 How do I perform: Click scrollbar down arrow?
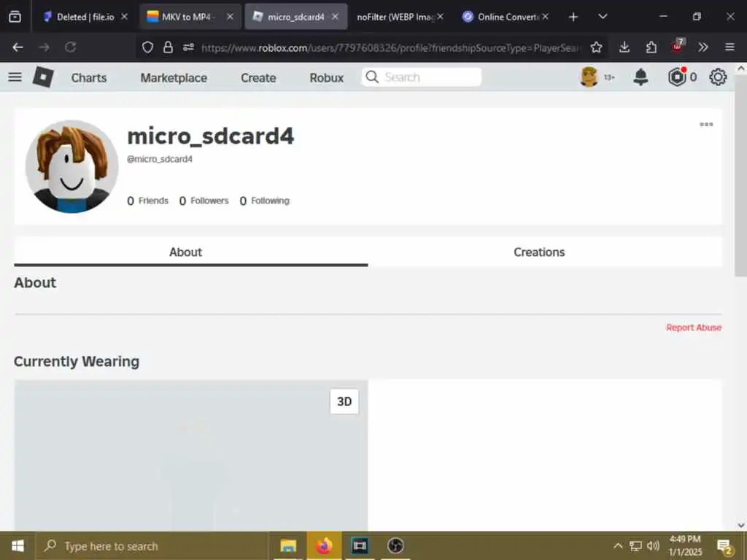pos(741,525)
